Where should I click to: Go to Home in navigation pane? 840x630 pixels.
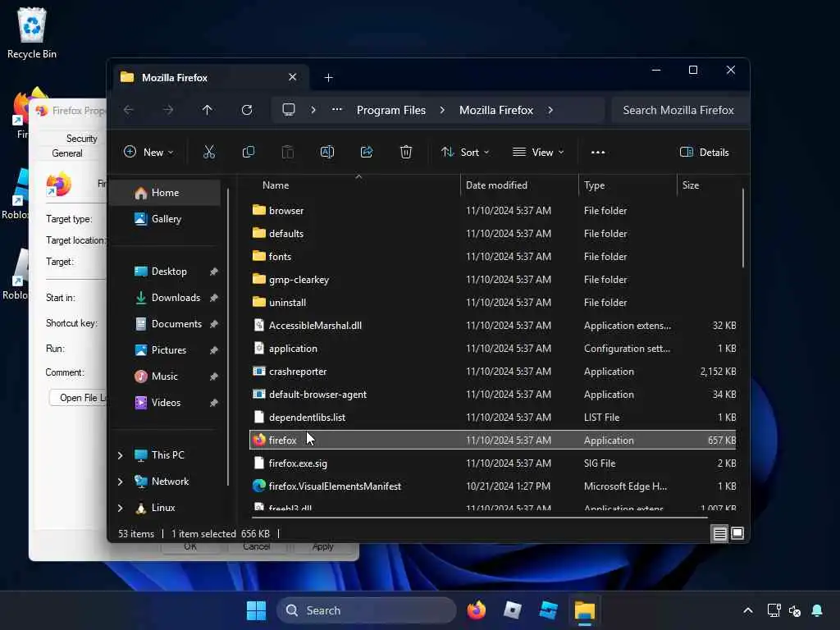click(166, 192)
